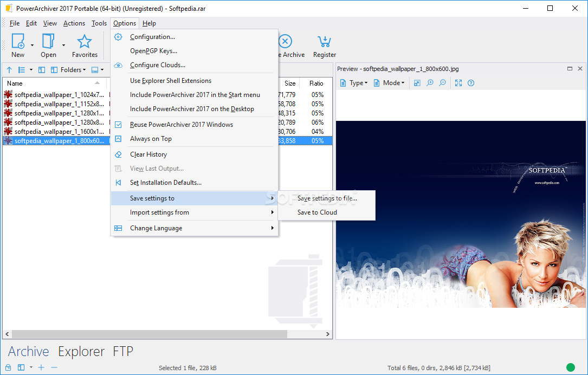Click the list view style icon

[x=22, y=70]
